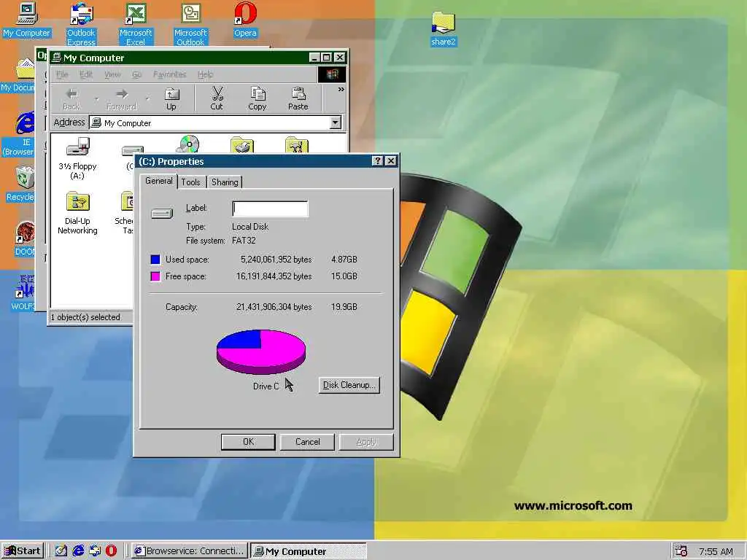This screenshot has height=560, width=747.
Task: Click the Help question mark button in Properties
Action: pyautogui.click(x=377, y=161)
